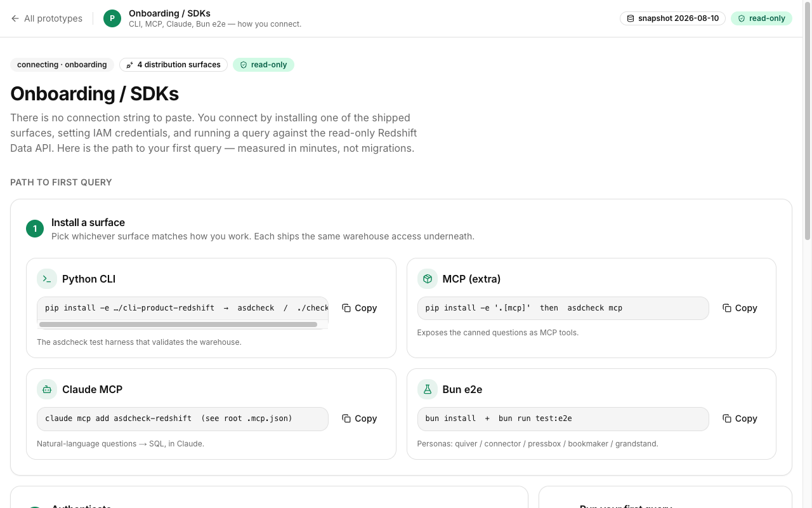Click 'Natural-language questions → SQL, in Claude.'

pos(121,443)
